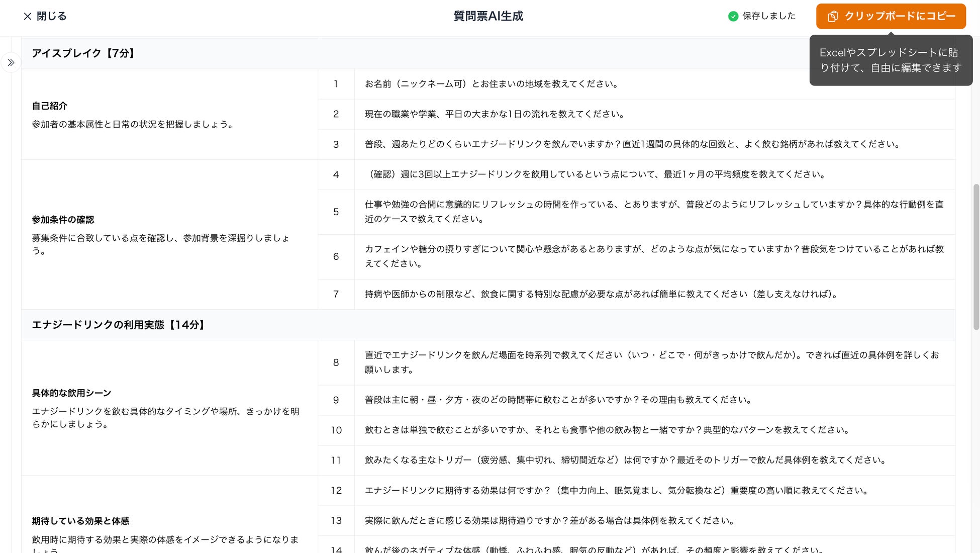980x553 pixels.
Task: Select the 自己紹介 topic cell
Action: pyautogui.click(x=50, y=106)
